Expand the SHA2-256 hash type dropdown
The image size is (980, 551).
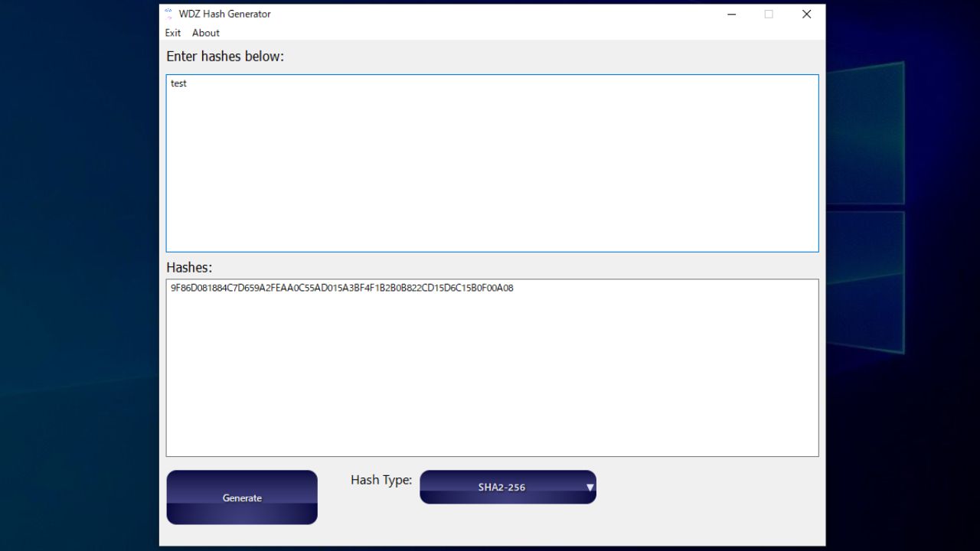coord(508,487)
